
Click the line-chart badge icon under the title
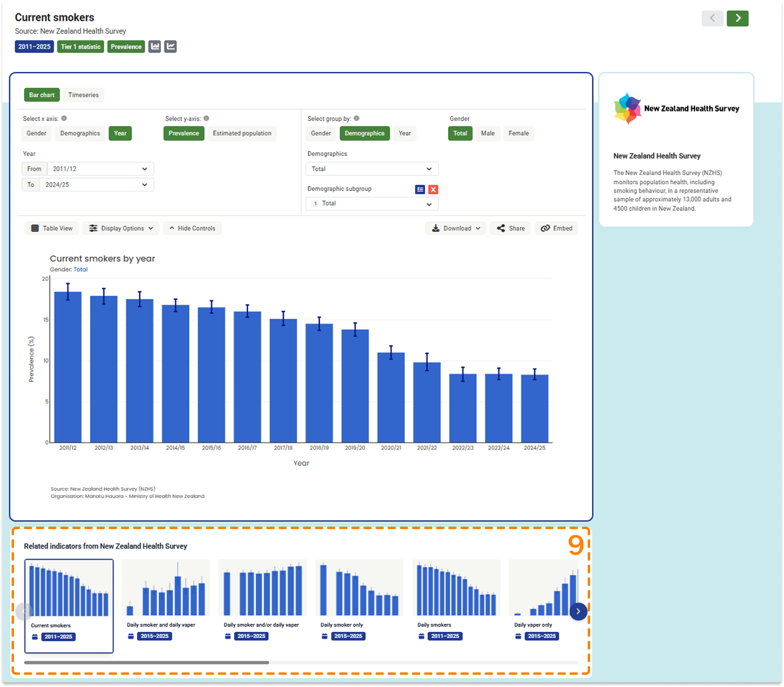click(x=170, y=46)
